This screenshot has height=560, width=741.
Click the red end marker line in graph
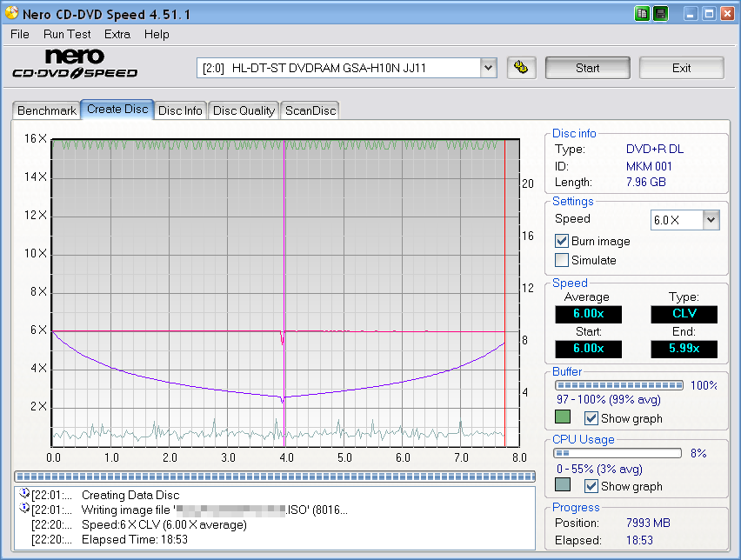click(505, 293)
